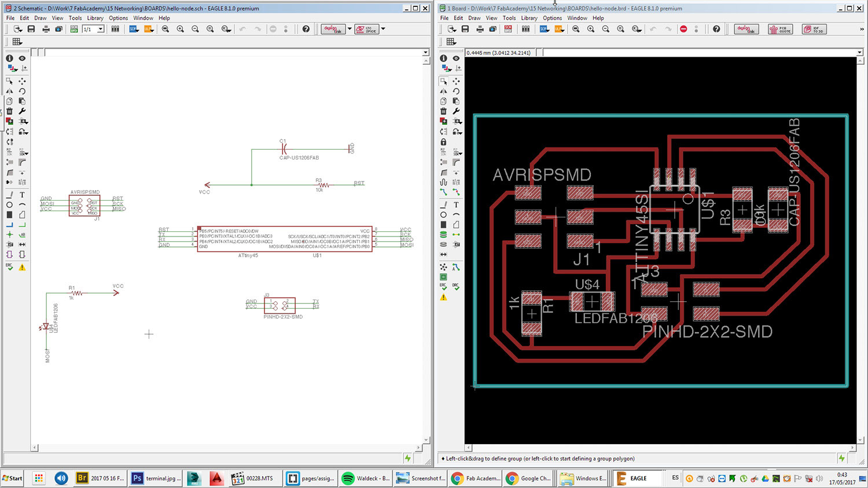Image resolution: width=868 pixels, height=488 pixels.
Task: Click the Windows Start button
Action: [x=13, y=478]
